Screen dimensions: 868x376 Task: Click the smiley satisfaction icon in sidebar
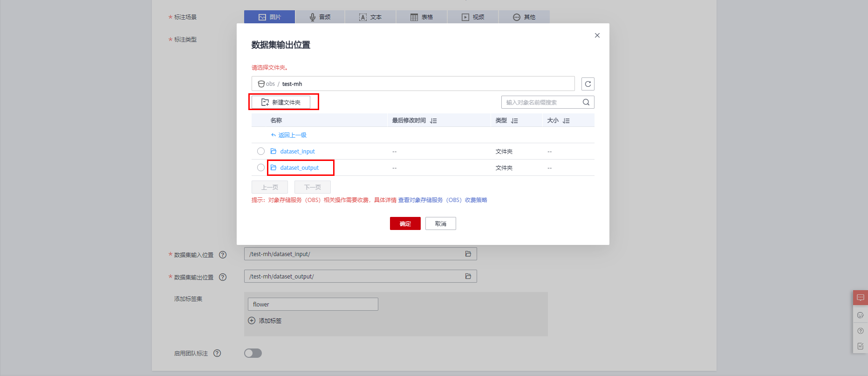tap(861, 315)
